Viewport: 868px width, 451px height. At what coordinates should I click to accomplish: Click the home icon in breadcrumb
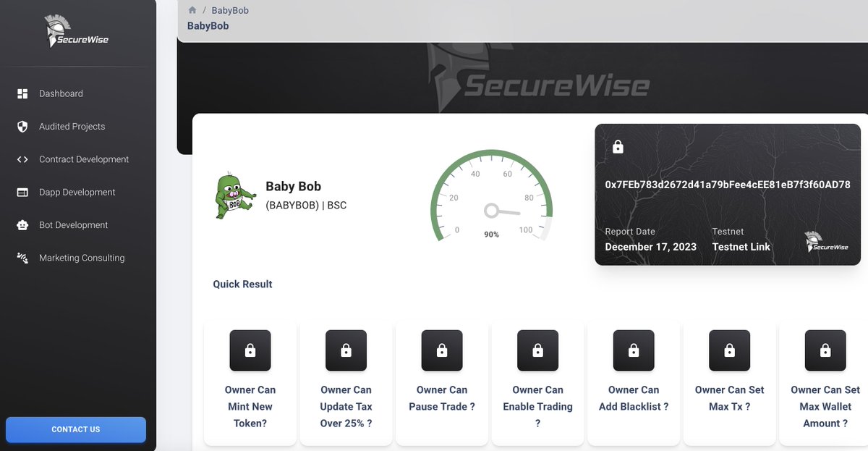192,10
